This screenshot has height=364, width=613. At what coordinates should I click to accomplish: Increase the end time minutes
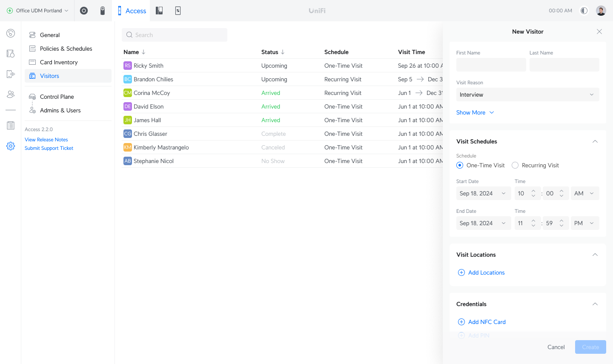[x=561, y=221]
